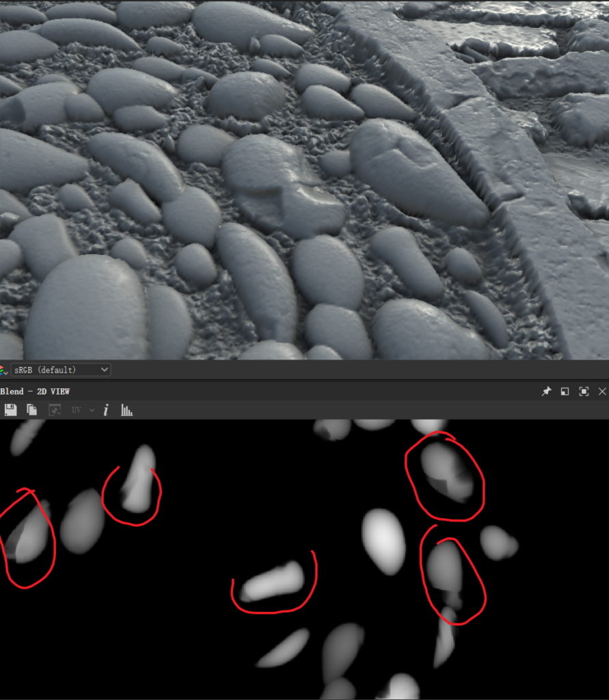Toggle the histogram display in 2D view
The height and width of the screenshot is (700, 609).
pyautogui.click(x=127, y=410)
